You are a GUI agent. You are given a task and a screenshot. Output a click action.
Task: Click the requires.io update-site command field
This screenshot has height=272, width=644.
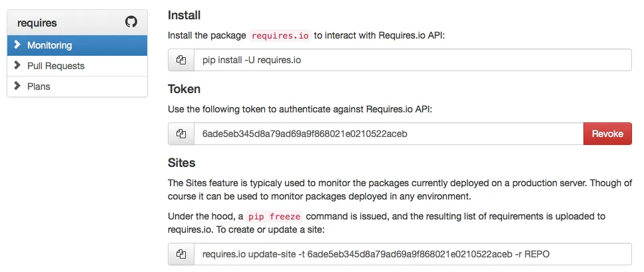point(413,254)
